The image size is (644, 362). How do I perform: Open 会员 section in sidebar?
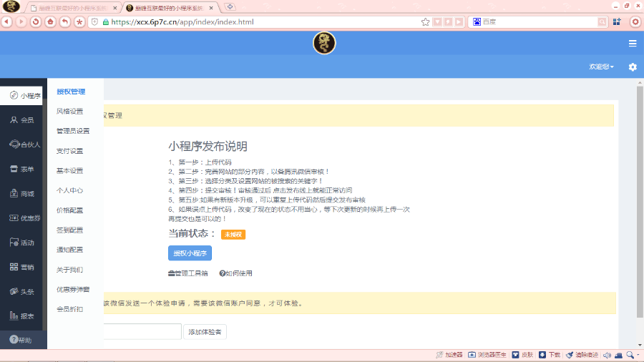tap(21, 120)
